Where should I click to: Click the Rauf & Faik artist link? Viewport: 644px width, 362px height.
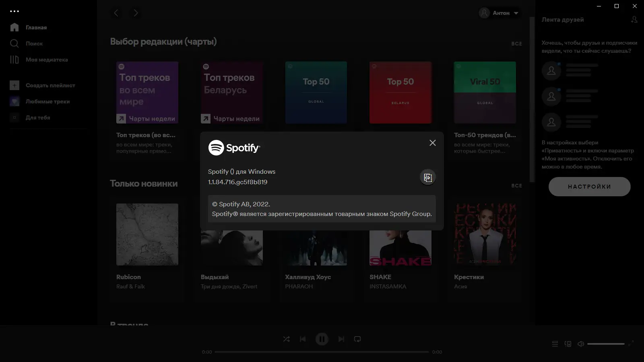[130, 286]
